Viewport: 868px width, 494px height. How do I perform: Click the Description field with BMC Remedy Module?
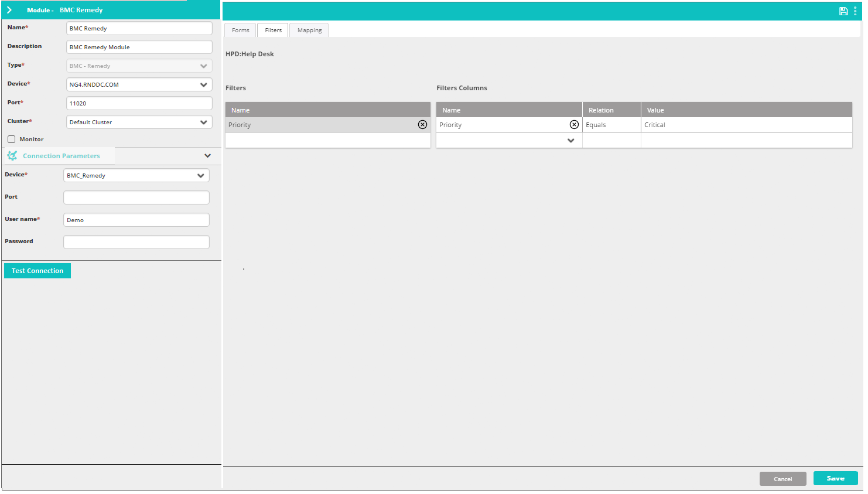tap(139, 47)
